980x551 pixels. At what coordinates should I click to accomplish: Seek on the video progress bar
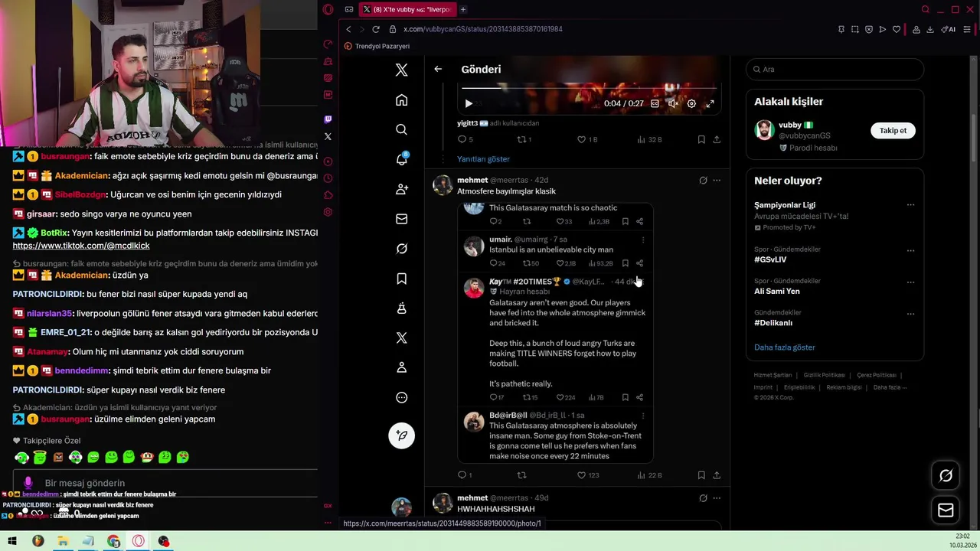[x=587, y=88]
